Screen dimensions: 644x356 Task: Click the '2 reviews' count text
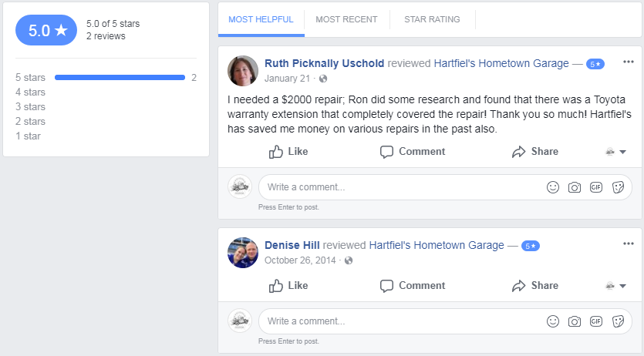coord(106,36)
